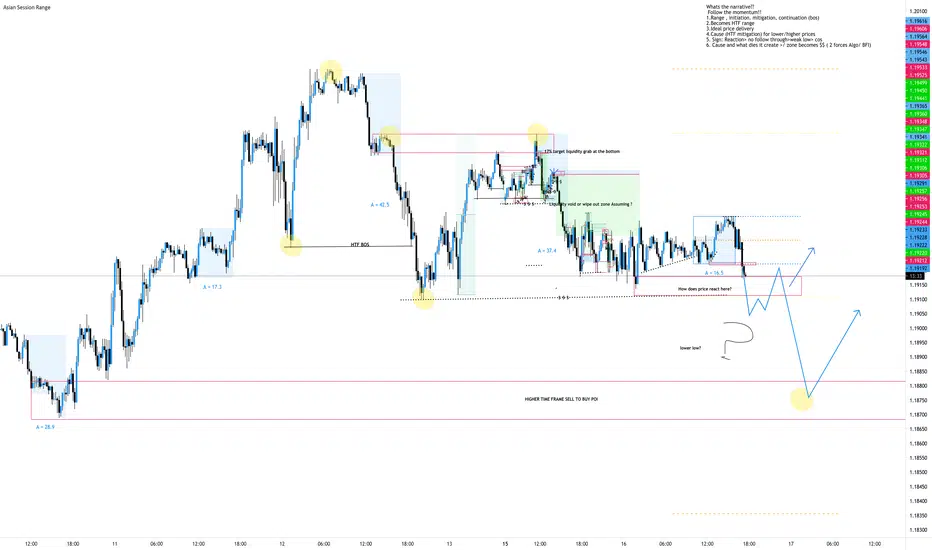The width and height of the screenshot is (932, 550).
Task: Select date label '16' on time axis
Action: pyautogui.click(x=624, y=543)
